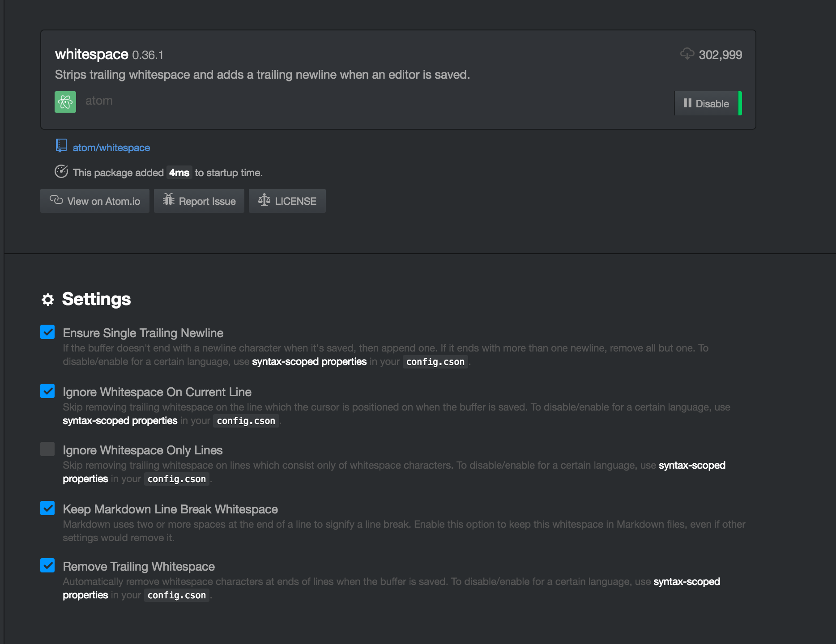This screenshot has height=644, width=836.
Task: Disable Remove Trailing Whitespace option
Action: (x=48, y=566)
